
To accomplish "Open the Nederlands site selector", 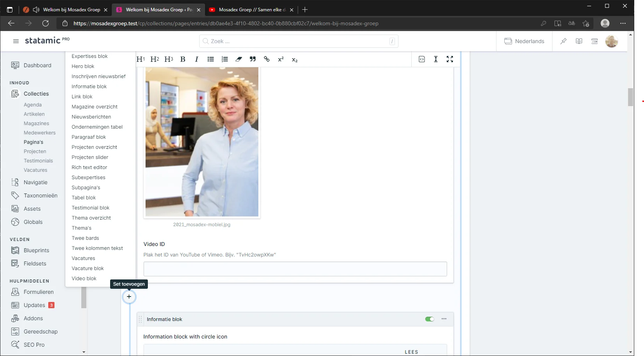I will coord(524,41).
